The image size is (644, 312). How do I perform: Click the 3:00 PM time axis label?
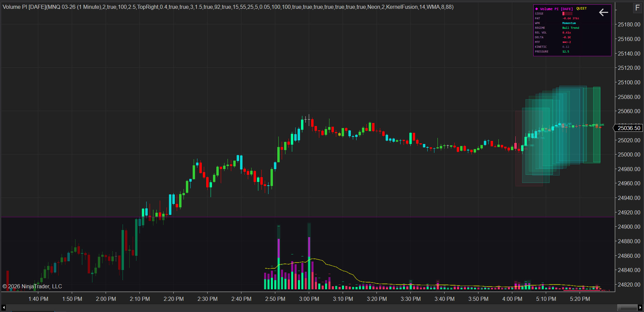point(309,299)
